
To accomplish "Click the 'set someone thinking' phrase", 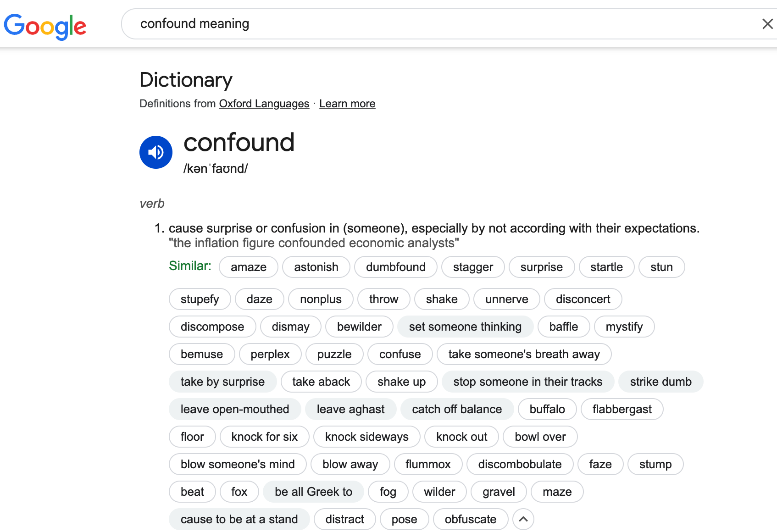I will coord(465,327).
